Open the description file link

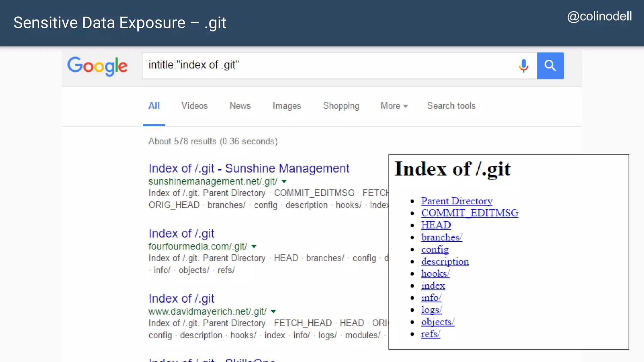point(445,261)
